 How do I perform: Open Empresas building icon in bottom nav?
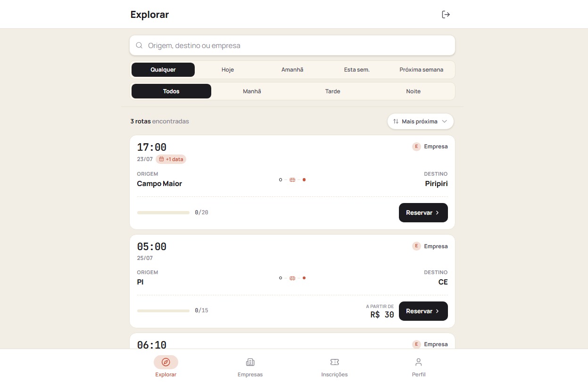(x=250, y=362)
